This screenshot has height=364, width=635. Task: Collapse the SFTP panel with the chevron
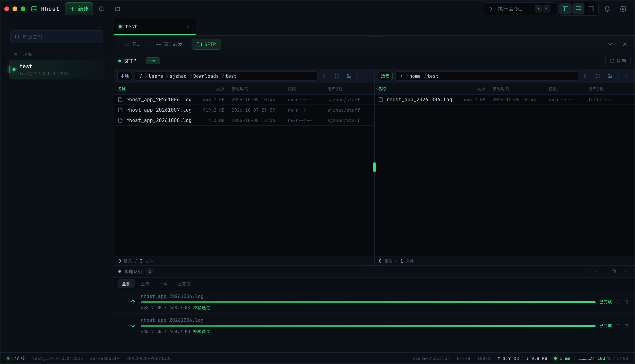[610, 44]
